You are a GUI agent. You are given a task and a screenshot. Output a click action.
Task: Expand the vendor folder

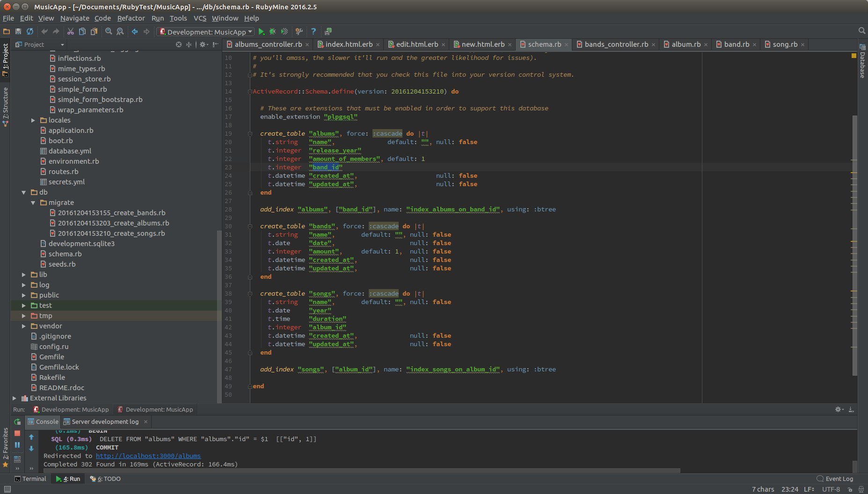coord(24,326)
